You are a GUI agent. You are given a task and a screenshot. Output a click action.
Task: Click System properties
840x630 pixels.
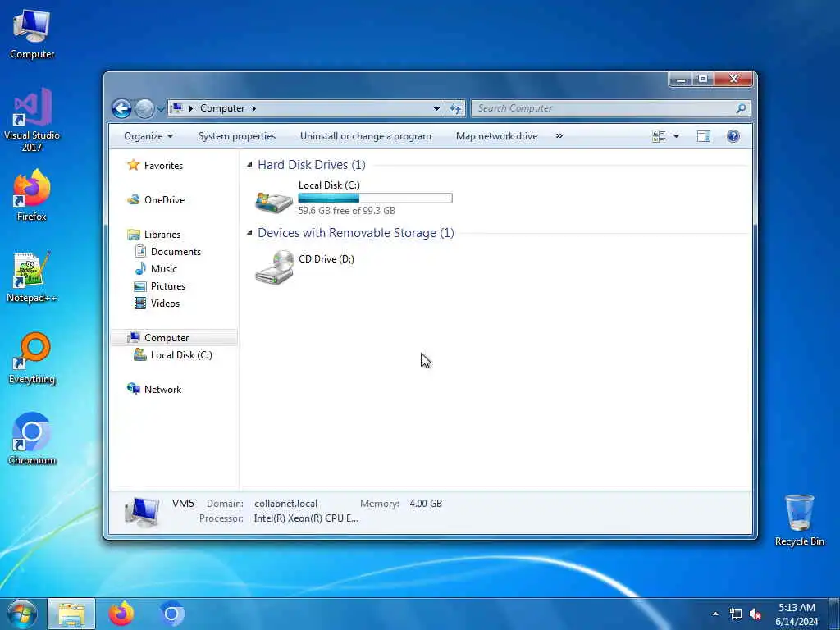[237, 136]
